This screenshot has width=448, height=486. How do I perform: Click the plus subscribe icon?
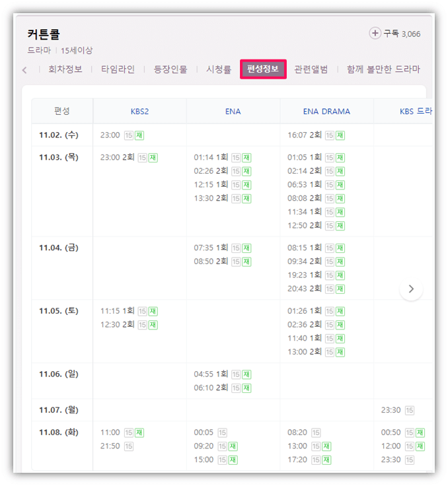coord(375,33)
